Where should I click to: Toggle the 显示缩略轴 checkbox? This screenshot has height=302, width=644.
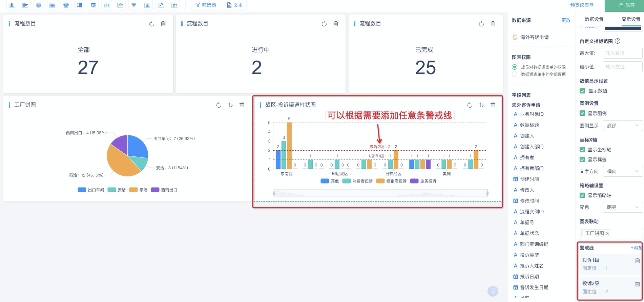click(x=582, y=195)
